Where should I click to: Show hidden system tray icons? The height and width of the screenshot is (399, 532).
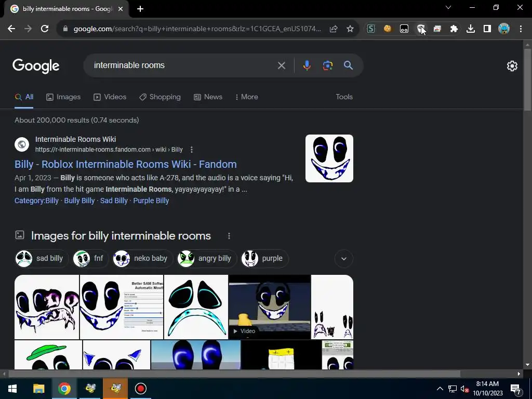click(x=440, y=389)
